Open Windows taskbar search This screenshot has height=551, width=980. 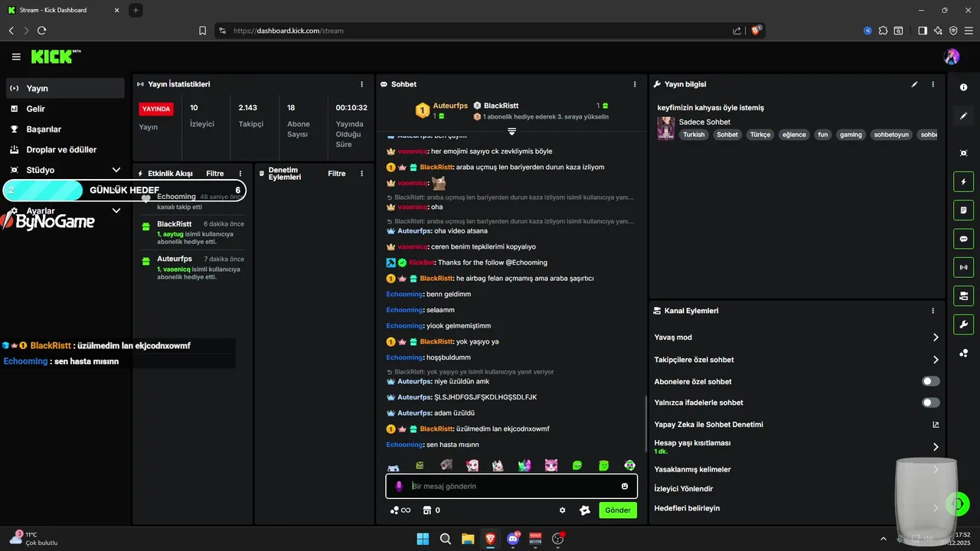pos(445,539)
